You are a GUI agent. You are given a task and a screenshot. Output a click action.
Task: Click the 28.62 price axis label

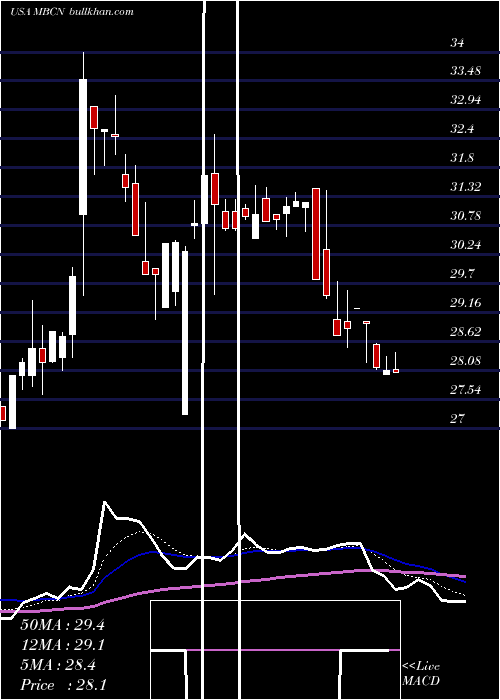pos(466,332)
